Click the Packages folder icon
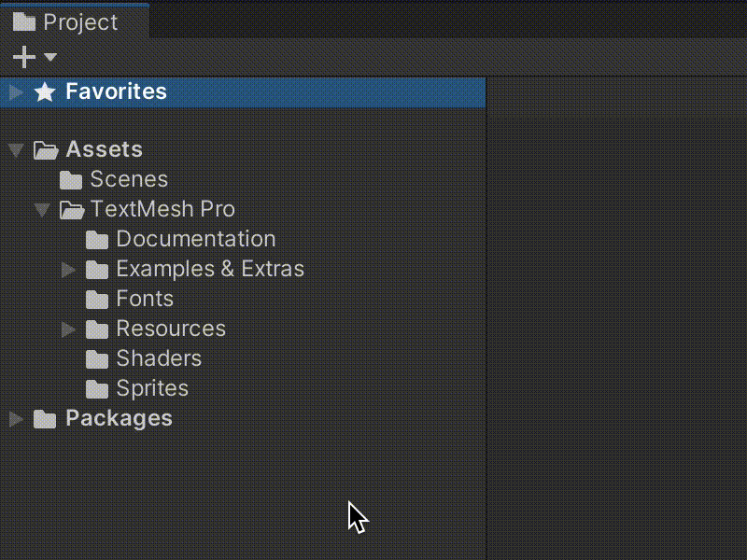The width and height of the screenshot is (747, 560). tap(45, 418)
